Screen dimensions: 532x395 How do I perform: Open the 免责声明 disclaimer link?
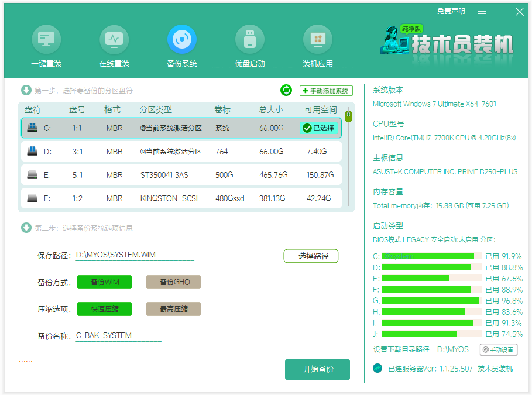tap(451, 11)
